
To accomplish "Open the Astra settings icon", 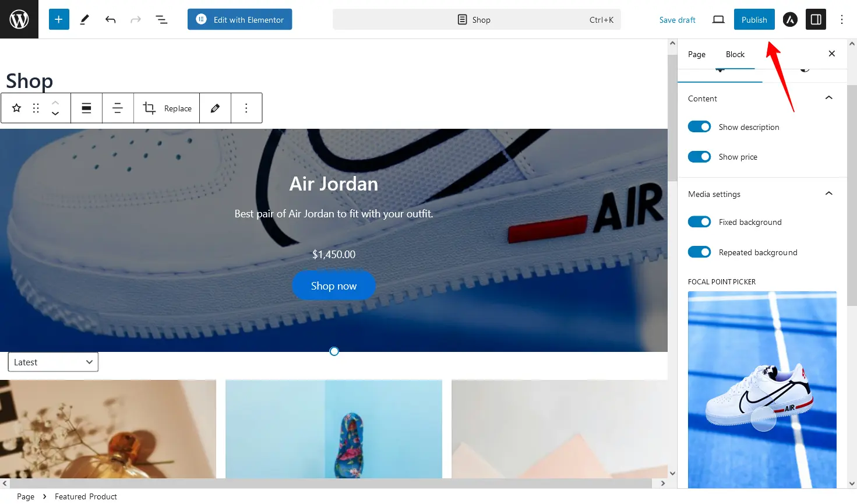I will pos(790,19).
